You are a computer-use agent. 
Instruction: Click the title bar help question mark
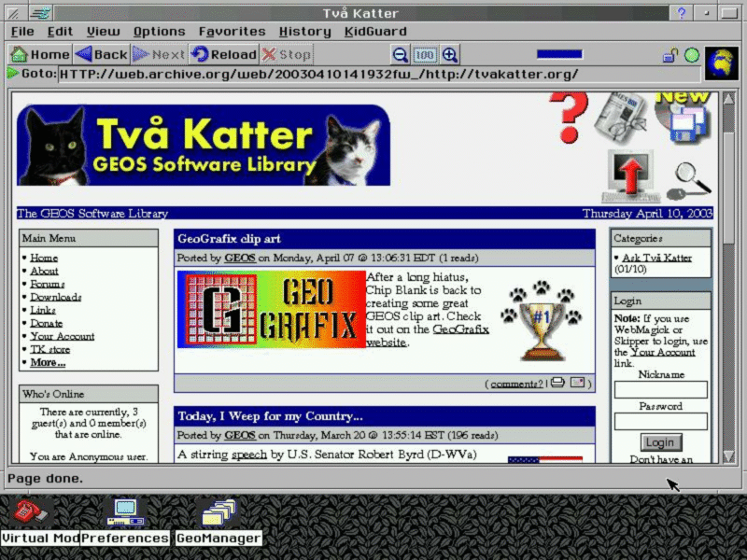682,13
